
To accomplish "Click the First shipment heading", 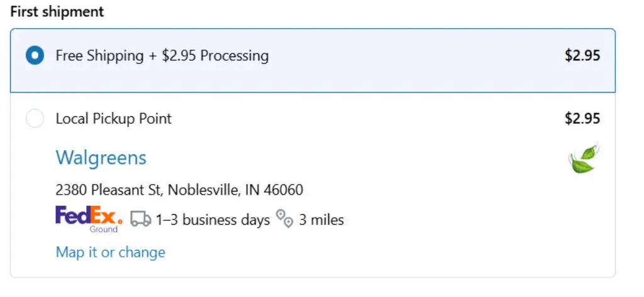I will tap(57, 11).
